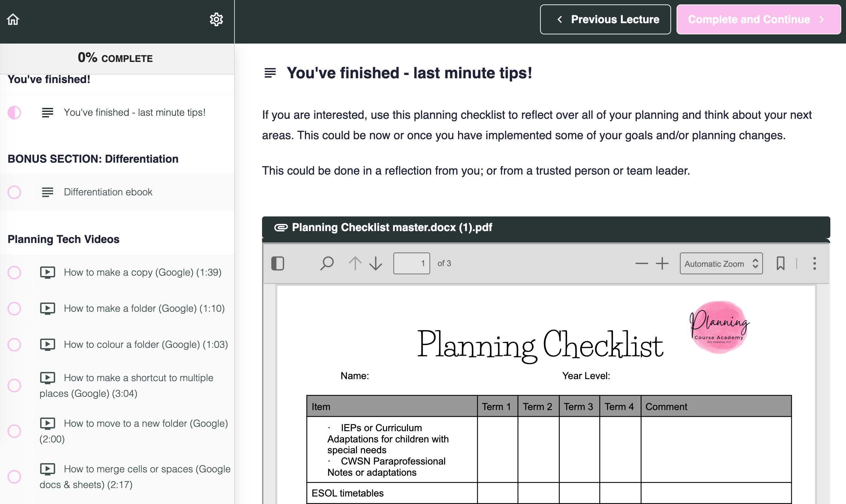The image size is (846, 504).
Task: Click the PDF page number field
Action: click(x=411, y=263)
